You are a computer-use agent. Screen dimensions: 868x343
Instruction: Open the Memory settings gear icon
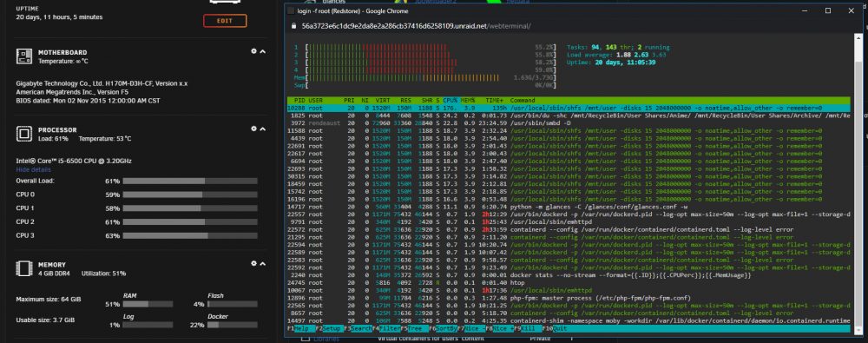[253, 264]
